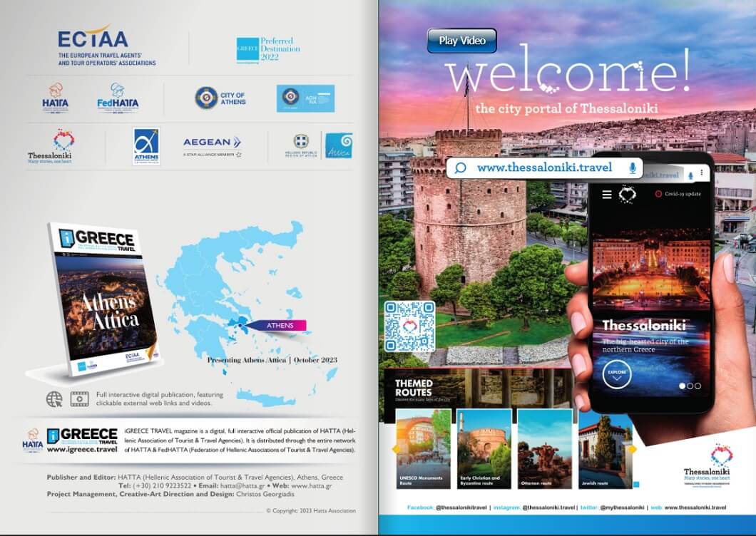Open the hamburger menu on the phone screen

[607, 194]
